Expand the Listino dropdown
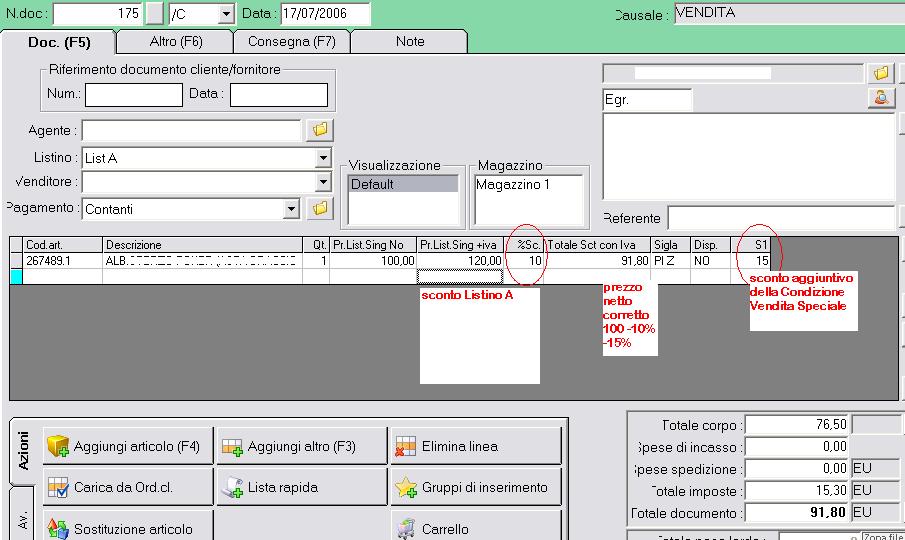The height and width of the screenshot is (540, 905). (323, 158)
